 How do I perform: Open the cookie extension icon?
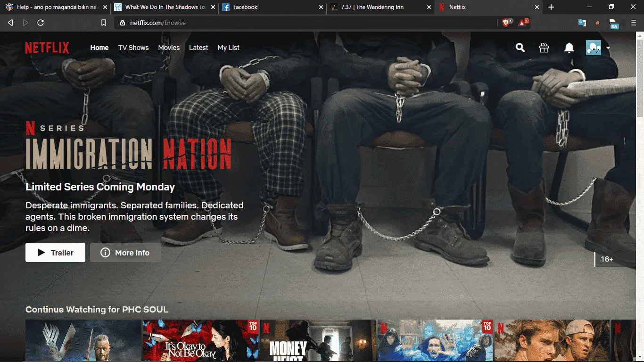click(x=597, y=23)
